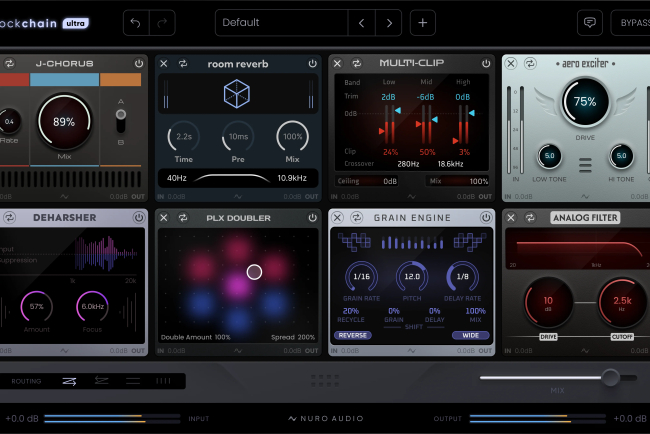
Task: Click the BYPASS button
Action: pos(631,23)
